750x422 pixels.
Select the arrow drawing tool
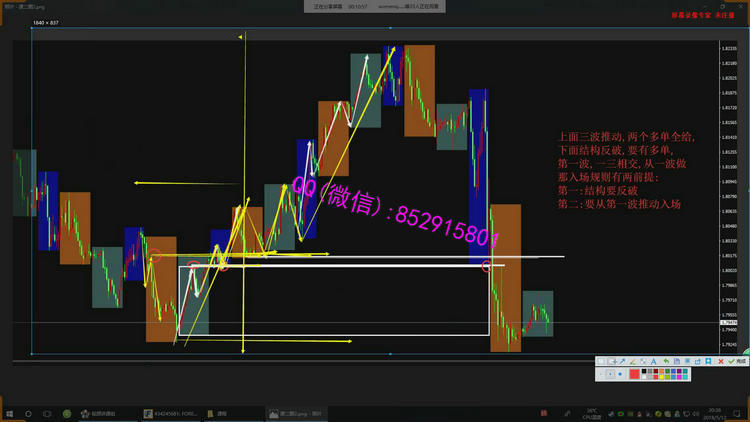click(x=622, y=361)
